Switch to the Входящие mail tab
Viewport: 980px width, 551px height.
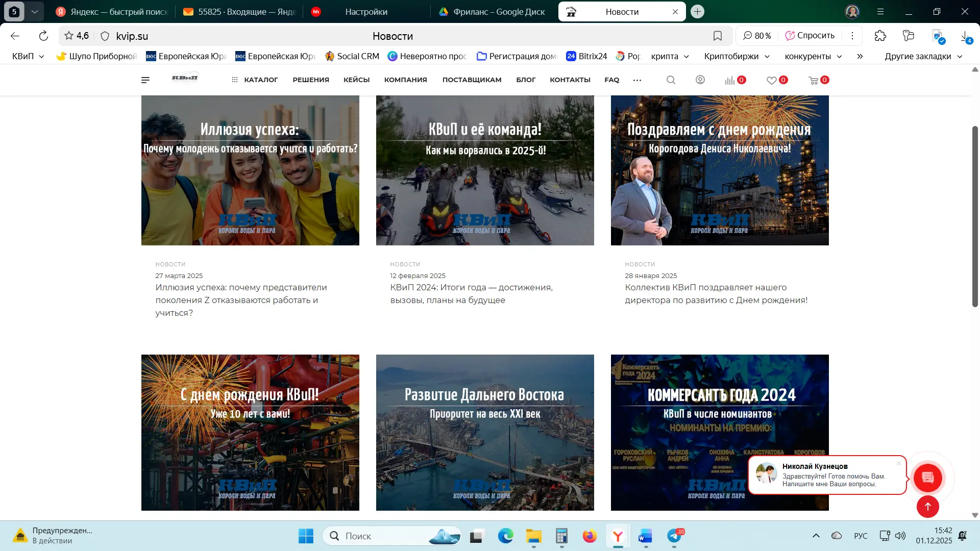(x=239, y=11)
